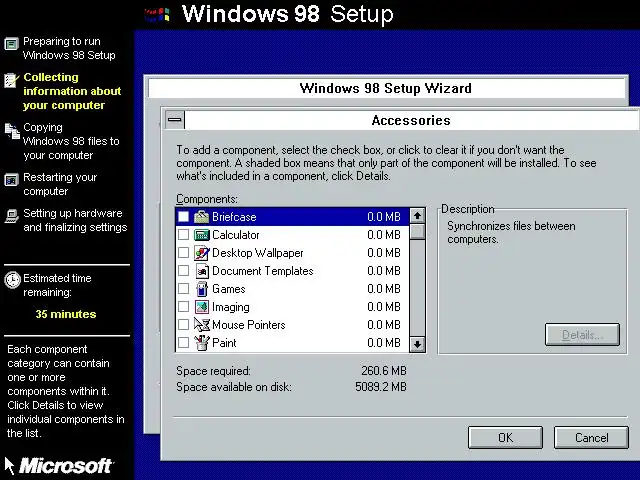Click the Games component icon
640x480 pixels.
tap(202, 289)
